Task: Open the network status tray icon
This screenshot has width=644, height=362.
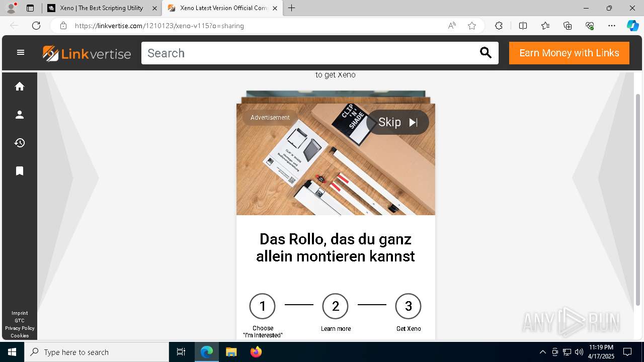Action: 567,352
